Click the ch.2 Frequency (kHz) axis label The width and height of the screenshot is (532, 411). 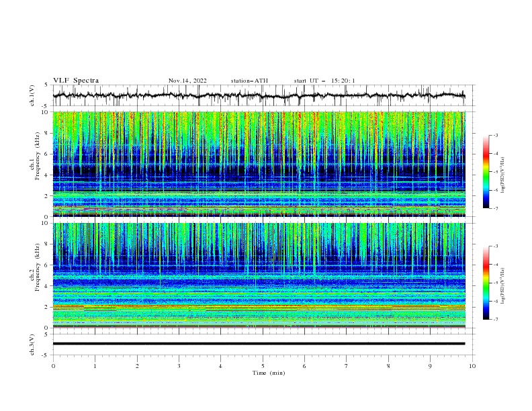click(x=35, y=267)
